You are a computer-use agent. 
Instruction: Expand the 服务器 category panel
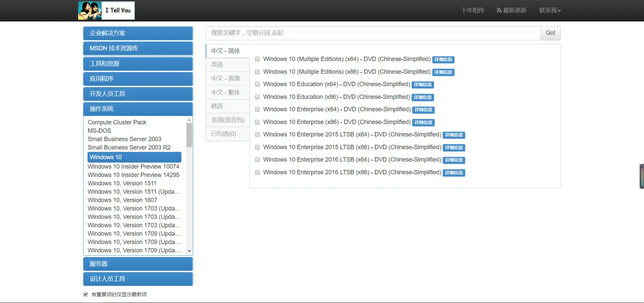click(138, 264)
